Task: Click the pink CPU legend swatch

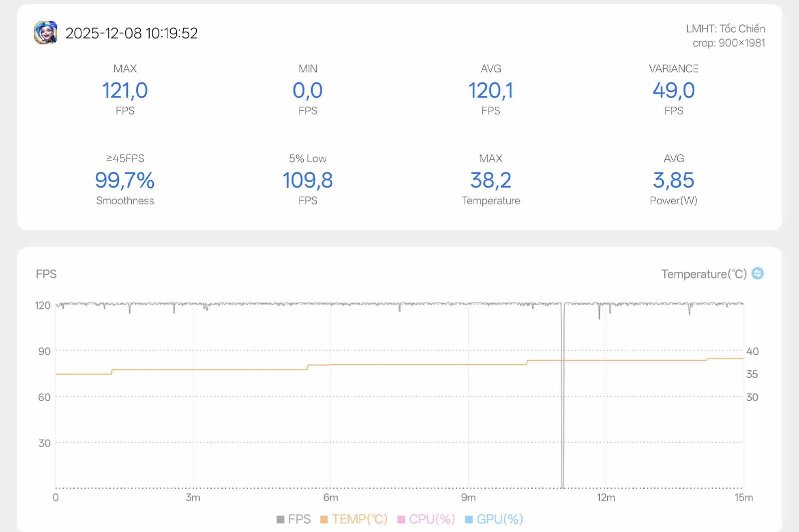Action: 401,520
